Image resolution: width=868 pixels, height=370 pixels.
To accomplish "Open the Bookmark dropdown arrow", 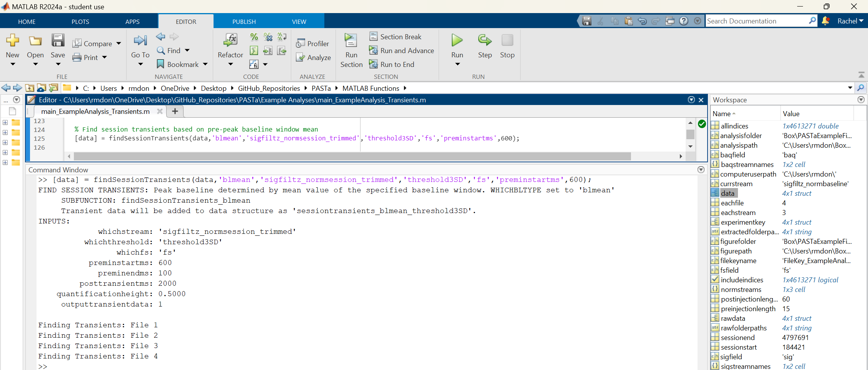I will tap(205, 64).
